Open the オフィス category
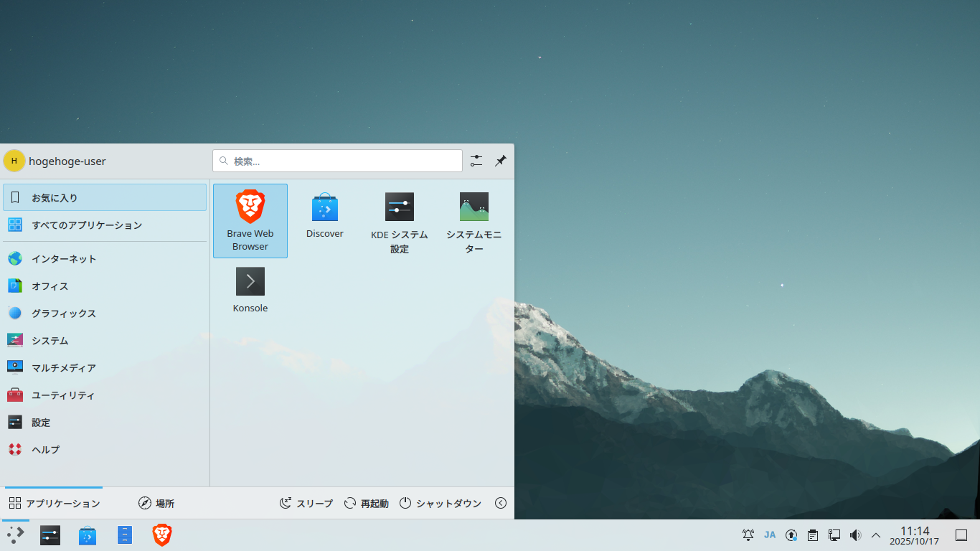The width and height of the screenshot is (980, 551). click(105, 286)
